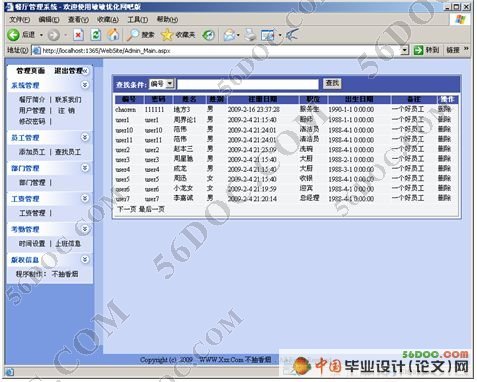Open the History toolbar icon
This screenshot has height=382, width=477.
coord(209,35)
